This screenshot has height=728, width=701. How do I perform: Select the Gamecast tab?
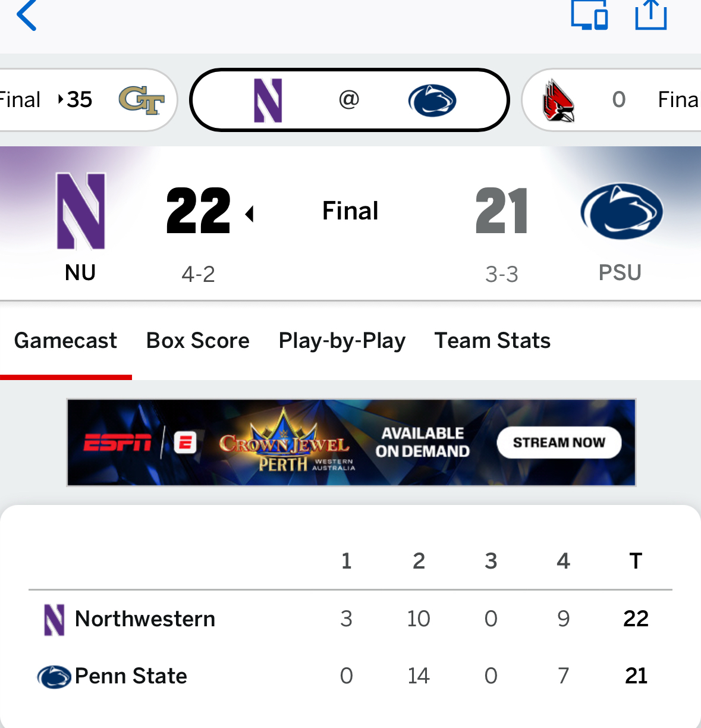pyautogui.click(x=65, y=341)
